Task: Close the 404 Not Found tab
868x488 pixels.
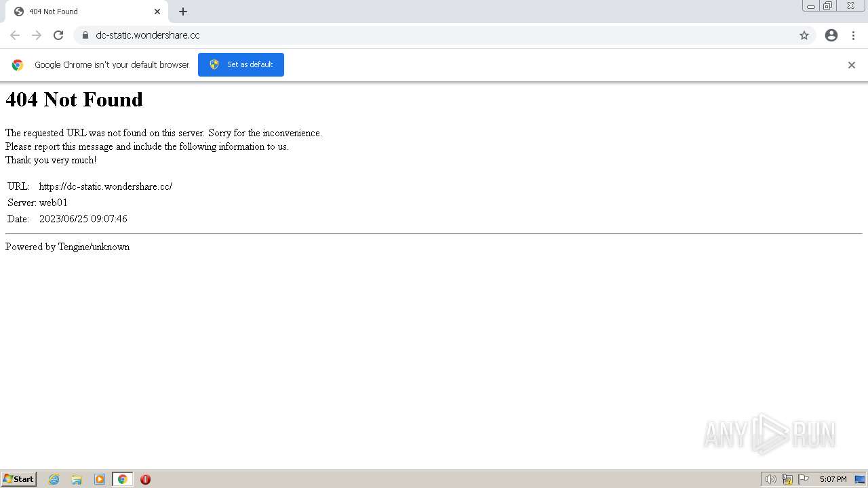Action: (x=157, y=12)
